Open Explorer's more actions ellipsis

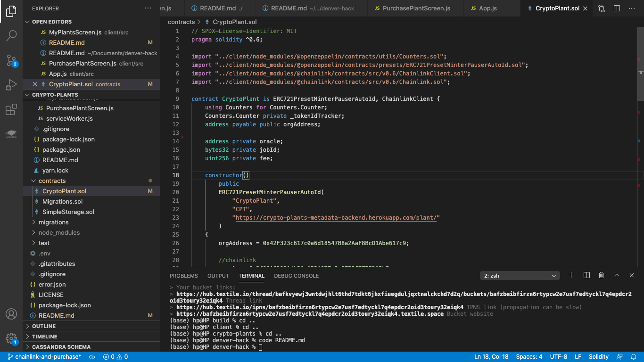coord(148,8)
